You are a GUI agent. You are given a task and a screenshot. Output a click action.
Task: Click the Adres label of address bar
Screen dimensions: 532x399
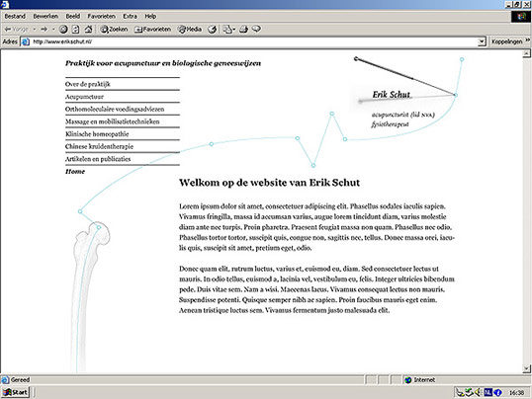[x=10, y=41]
